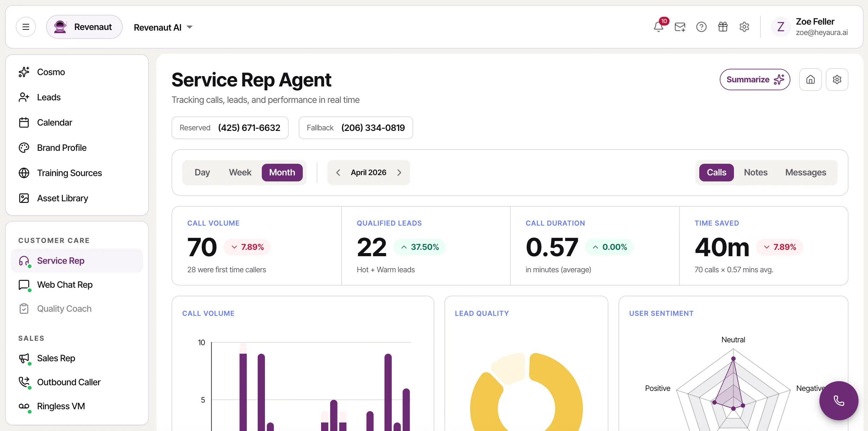The image size is (868, 431).
Task: Open notifications bell with 10 badge
Action: (659, 27)
